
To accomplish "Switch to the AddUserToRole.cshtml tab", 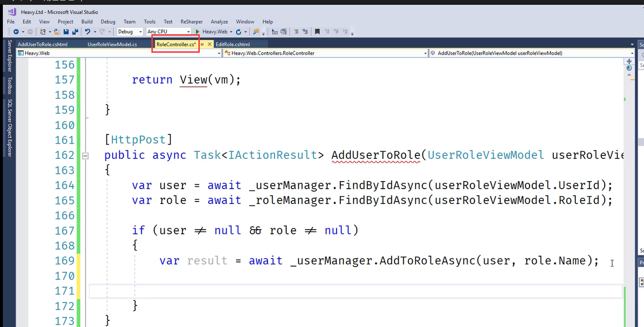I will [43, 44].
